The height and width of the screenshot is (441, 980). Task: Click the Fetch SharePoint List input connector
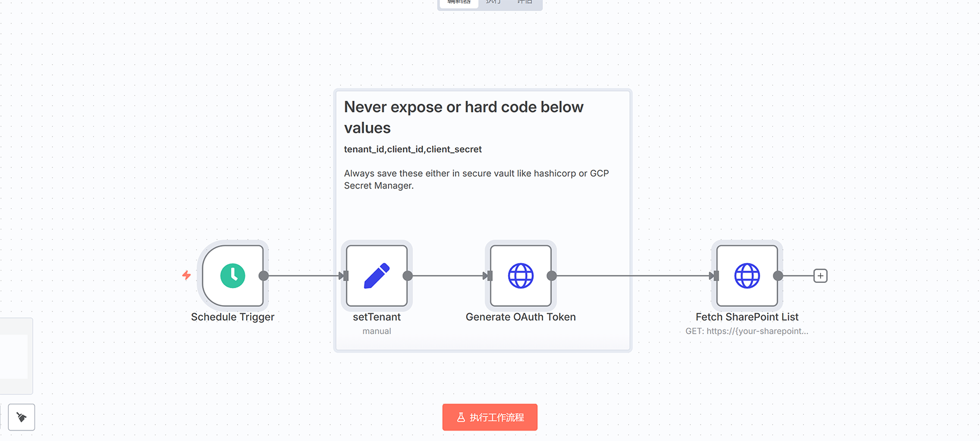coord(715,276)
